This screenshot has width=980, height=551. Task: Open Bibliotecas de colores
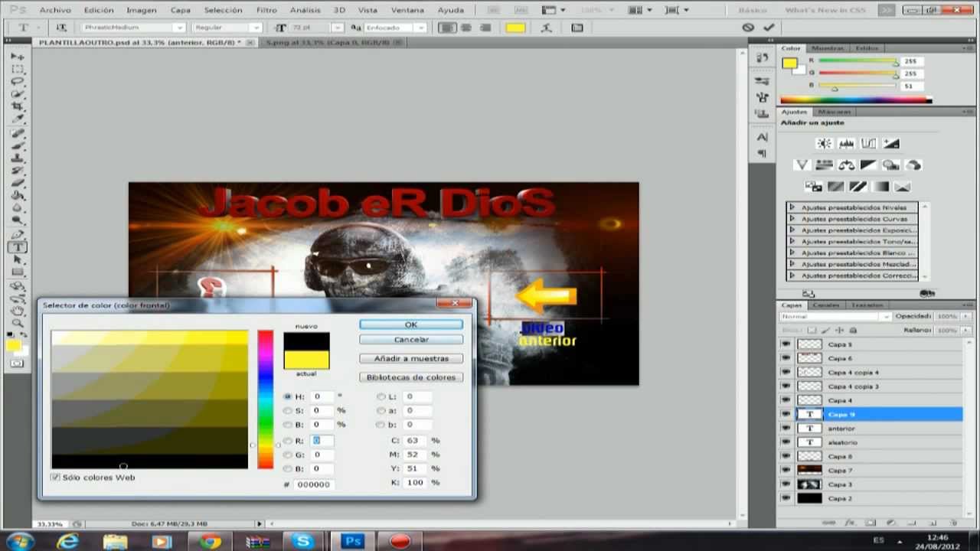coord(411,377)
